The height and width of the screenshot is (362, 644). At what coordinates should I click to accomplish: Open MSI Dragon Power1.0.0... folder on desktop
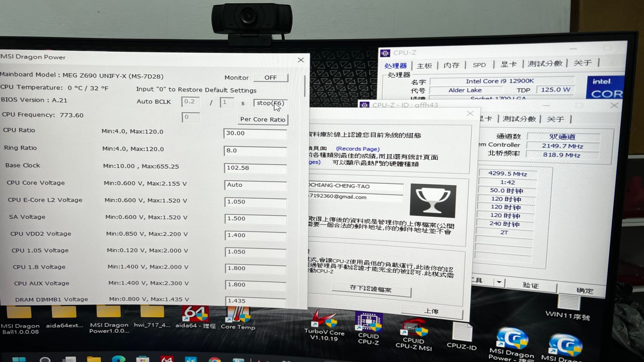[109, 320]
